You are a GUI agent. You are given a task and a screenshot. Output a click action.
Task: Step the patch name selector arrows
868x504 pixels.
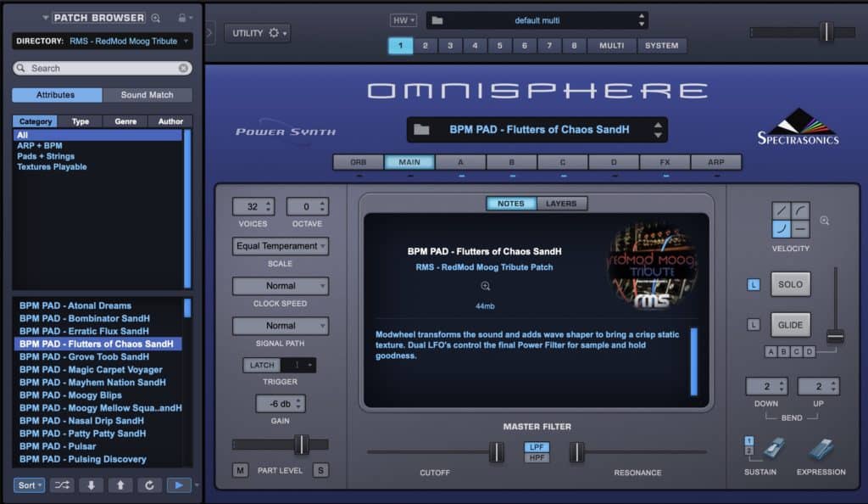[658, 130]
